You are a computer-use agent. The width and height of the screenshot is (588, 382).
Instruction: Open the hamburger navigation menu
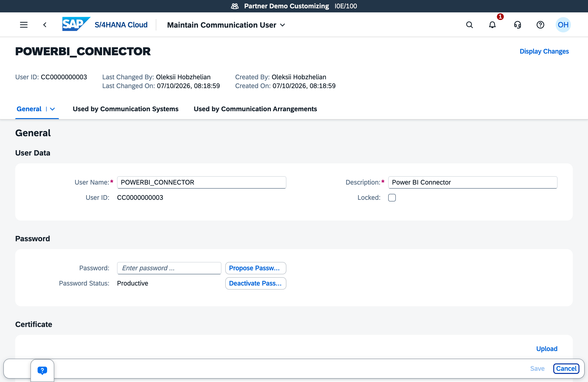pyautogui.click(x=24, y=25)
